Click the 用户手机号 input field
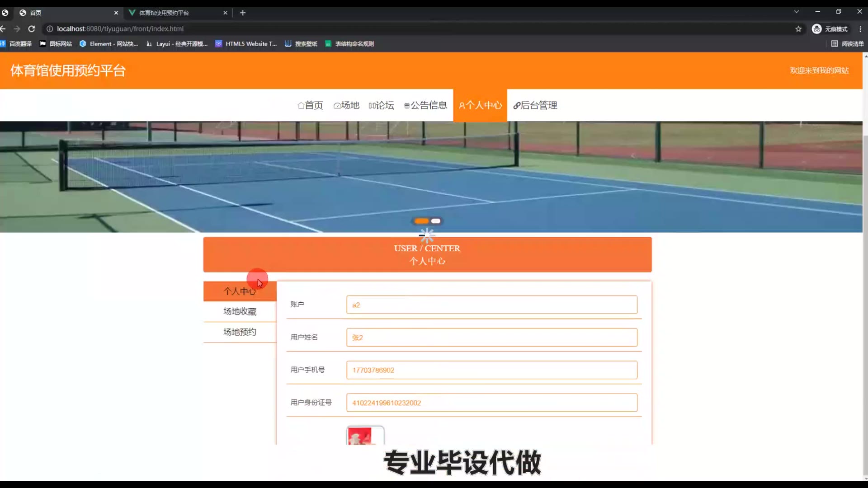Screen dimensions: 868x488 coord(491,370)
